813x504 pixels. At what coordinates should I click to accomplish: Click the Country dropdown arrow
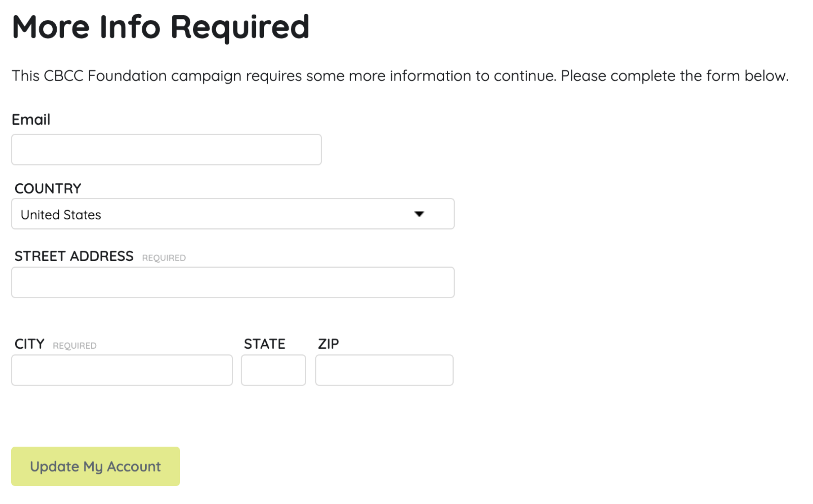[419, 214]
